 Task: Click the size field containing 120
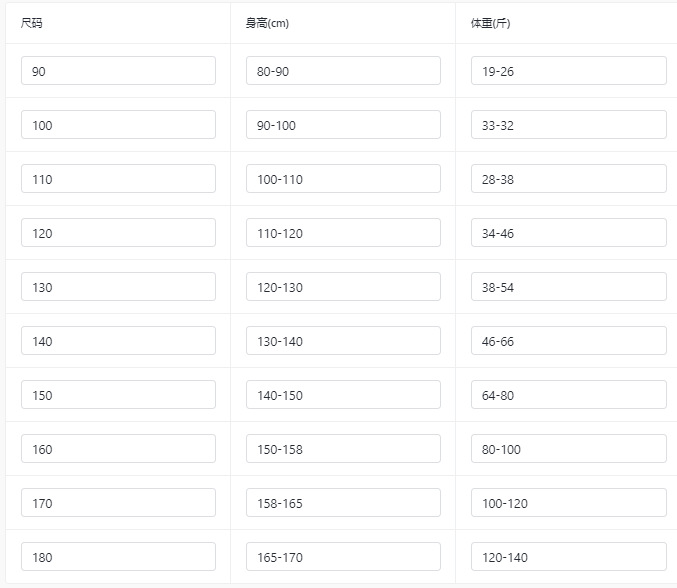pyautogui.click(x=118, y=233)
